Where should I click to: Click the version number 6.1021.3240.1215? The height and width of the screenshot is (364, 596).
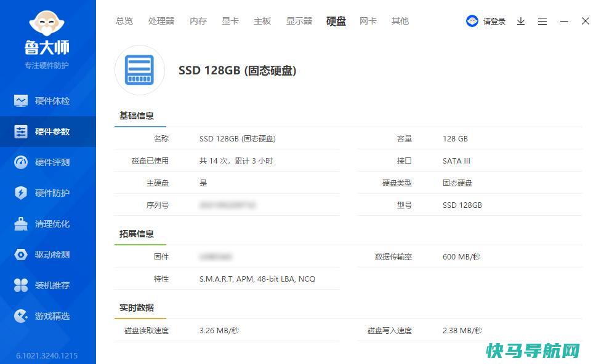coord(47,355)
